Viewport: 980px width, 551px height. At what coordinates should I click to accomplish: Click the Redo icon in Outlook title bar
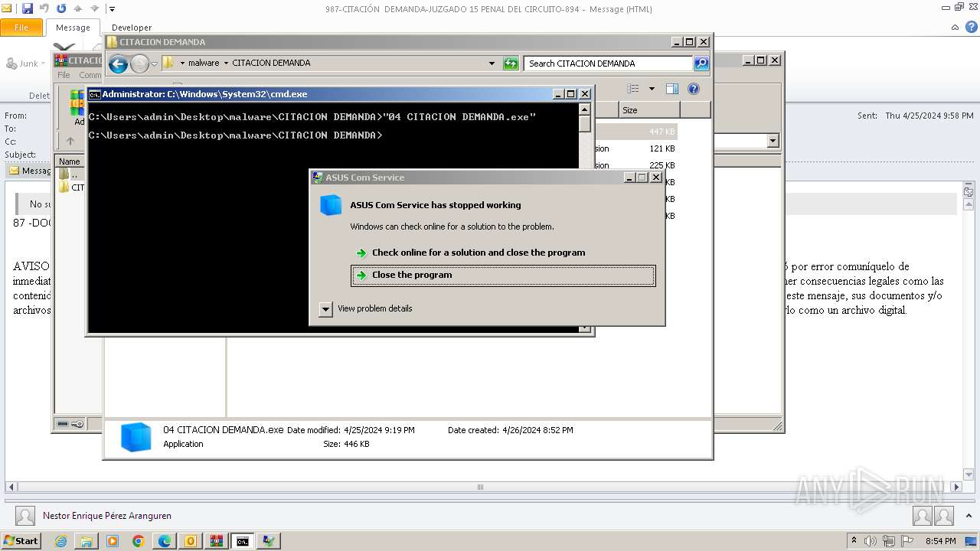[61, 9]
